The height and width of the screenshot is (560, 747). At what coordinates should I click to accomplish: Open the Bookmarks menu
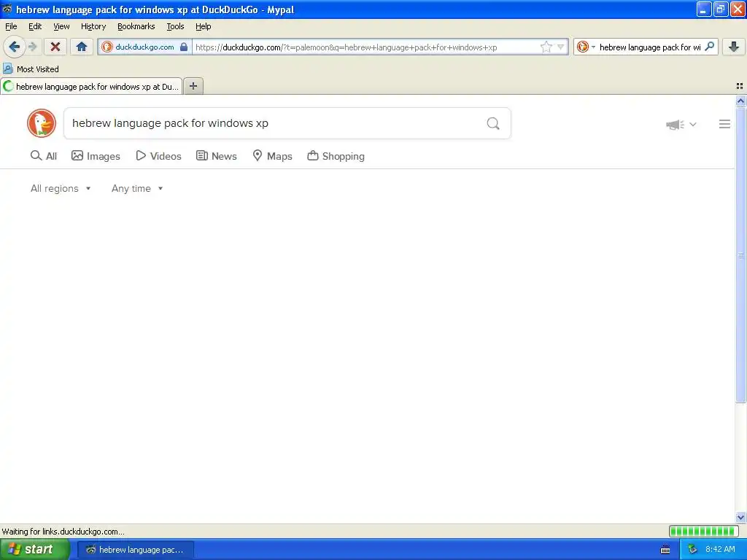tap(136, 26)
